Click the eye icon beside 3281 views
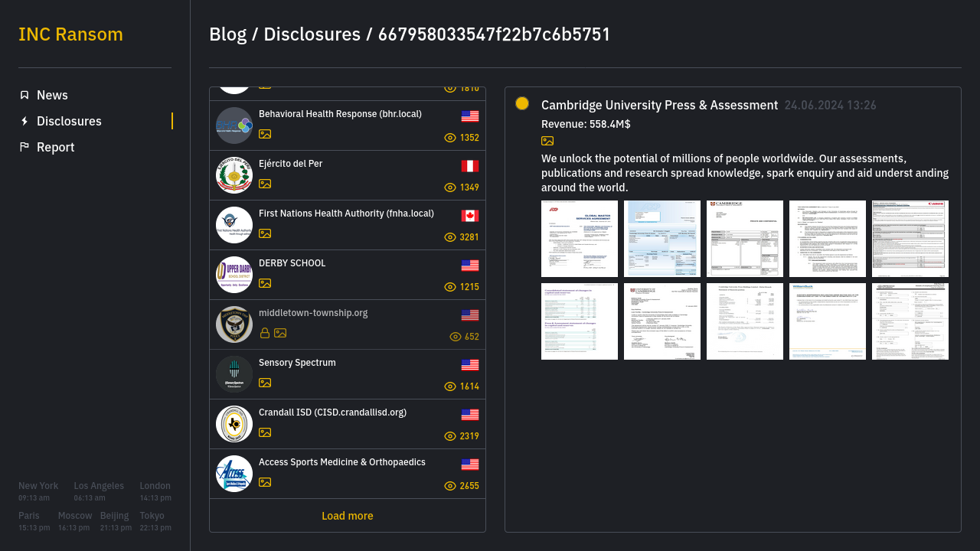 coord(450,237)
